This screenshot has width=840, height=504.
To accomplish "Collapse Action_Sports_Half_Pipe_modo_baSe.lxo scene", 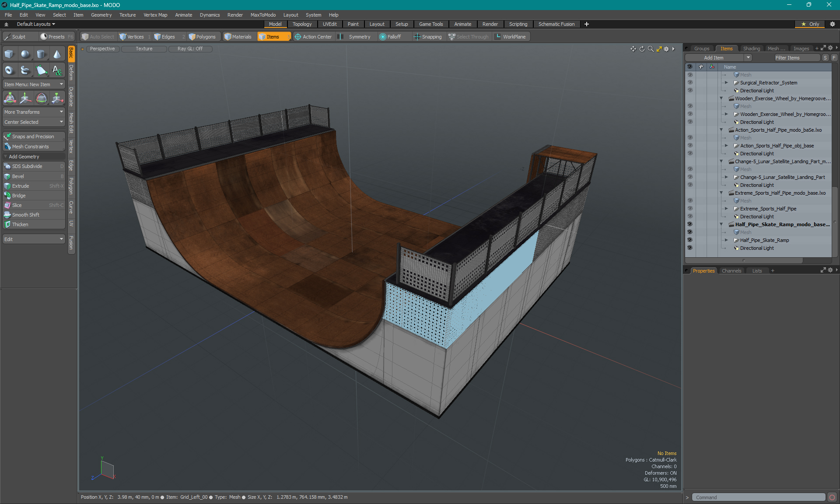I will (721, 130).
